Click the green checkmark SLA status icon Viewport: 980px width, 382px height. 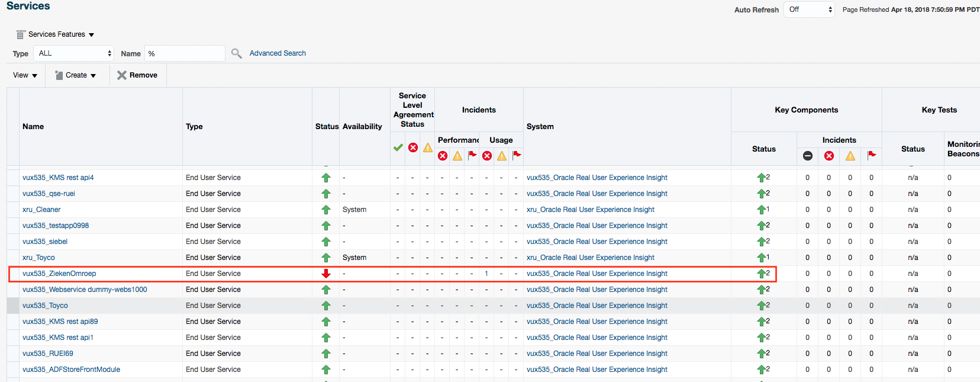(x=398, y=147)
